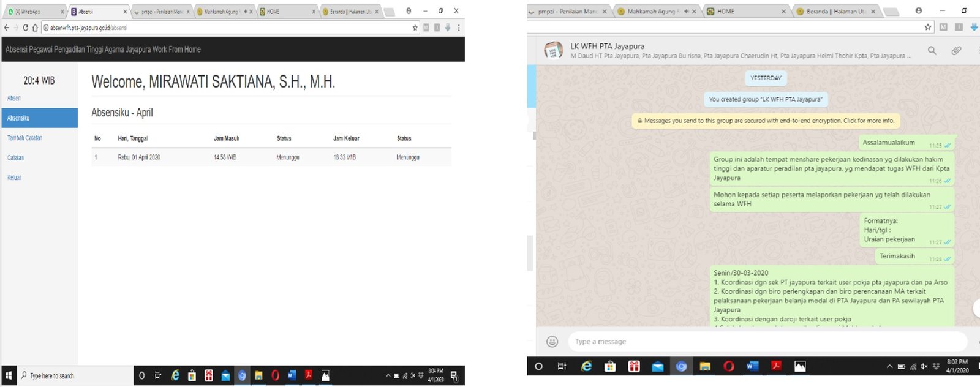Click the Keluar logout link
Image resolution: width=980 pixels, height=387 pixels.
point(14,178)
